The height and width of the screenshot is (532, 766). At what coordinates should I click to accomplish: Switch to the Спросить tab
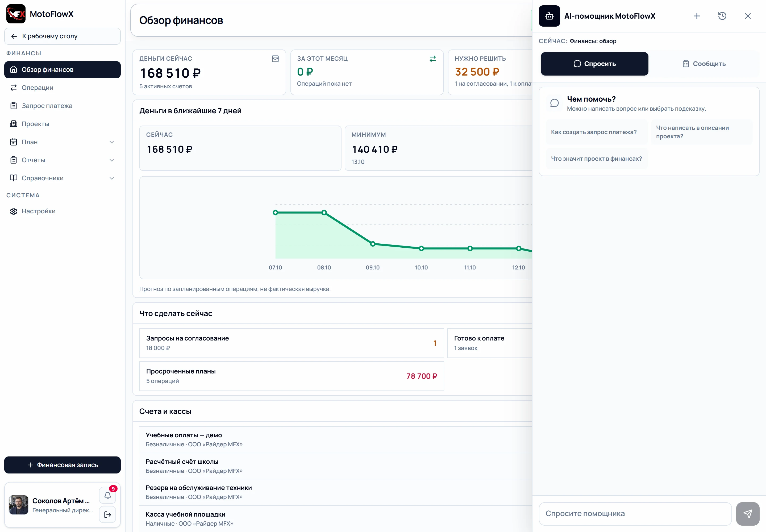tap(594, 64)
